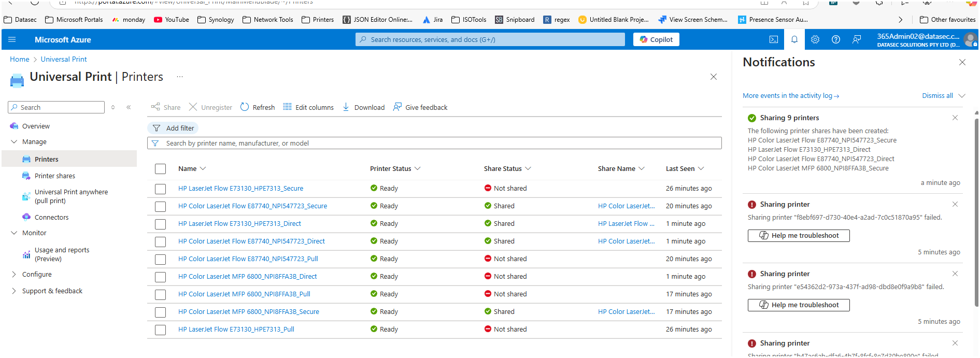Open the YouTube bookmark

pyautogui.click(x=172, y=20)
